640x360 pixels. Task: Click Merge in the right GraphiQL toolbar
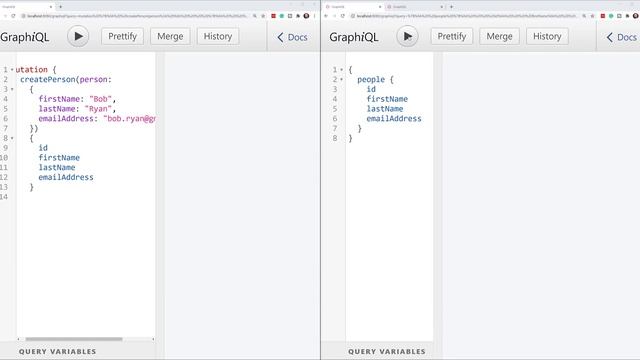pyautogui.click(x=499, y=36)
